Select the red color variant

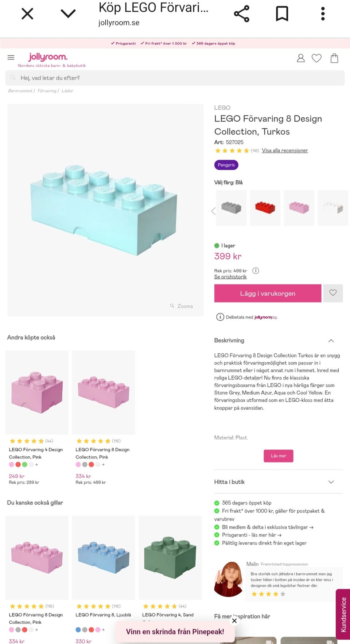pyautogui.click(x=265, y=208)
